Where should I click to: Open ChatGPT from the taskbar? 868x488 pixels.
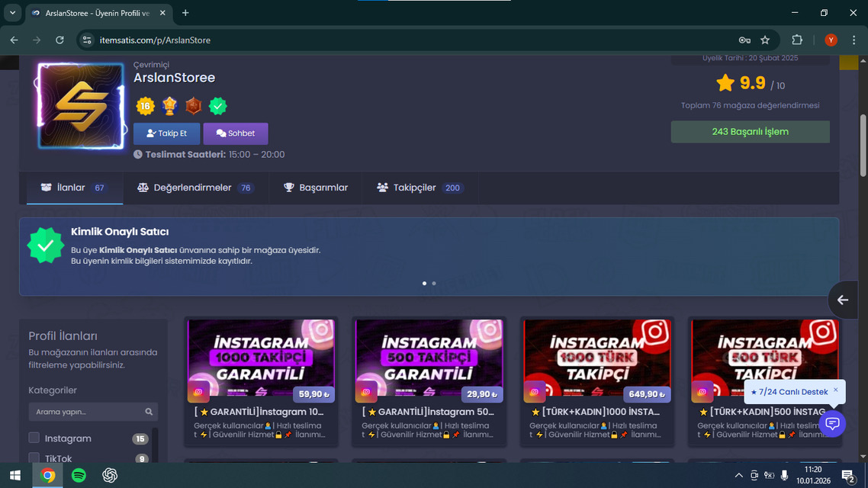click(x=110, y=475)
